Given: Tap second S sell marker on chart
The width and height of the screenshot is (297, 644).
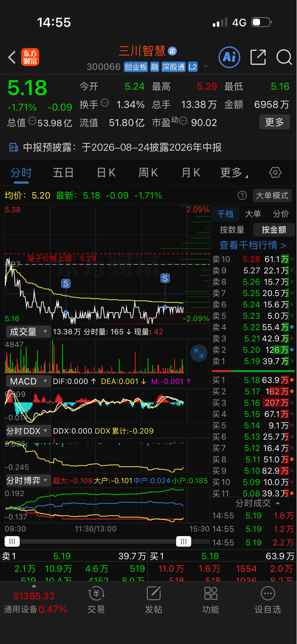Looking at the screenshot, I should click(165, 278).
